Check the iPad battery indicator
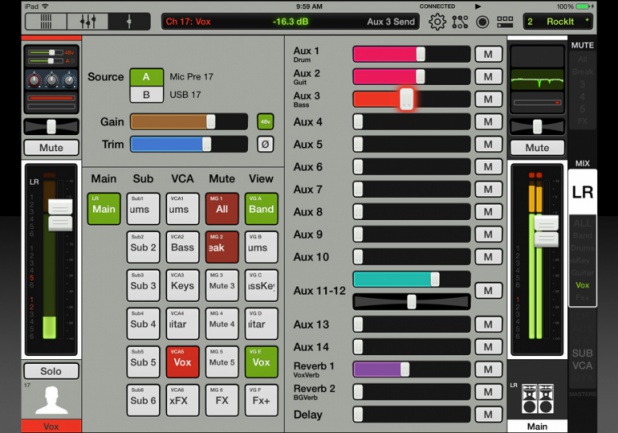Image resolution: width=618 pixels, height=433 pixels. click(583, 6)
